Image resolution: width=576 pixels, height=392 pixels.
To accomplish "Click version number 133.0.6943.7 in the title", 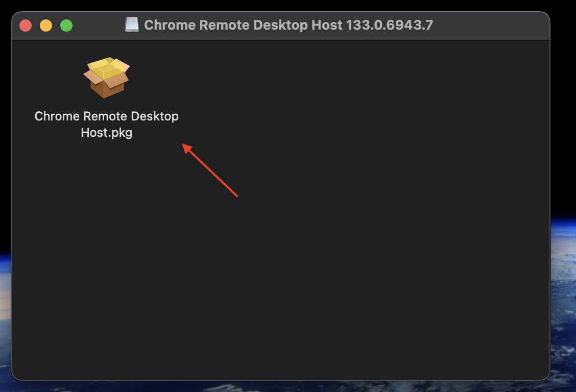I will pos(390,25).
